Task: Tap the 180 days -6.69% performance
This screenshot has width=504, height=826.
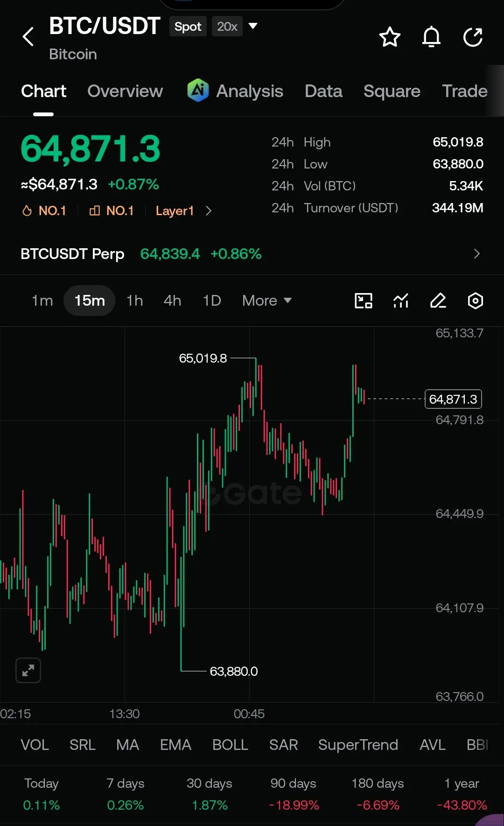Action: [378, 794]
